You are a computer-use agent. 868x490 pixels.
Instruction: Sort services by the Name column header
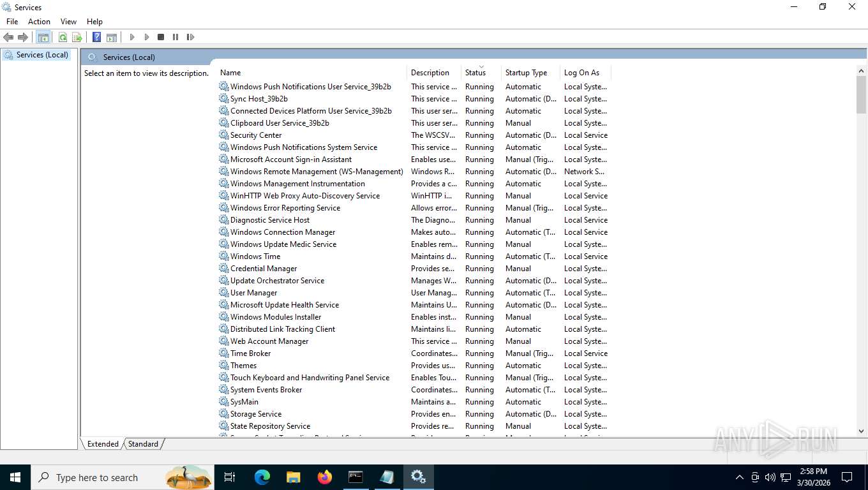(x=312, y=73)
